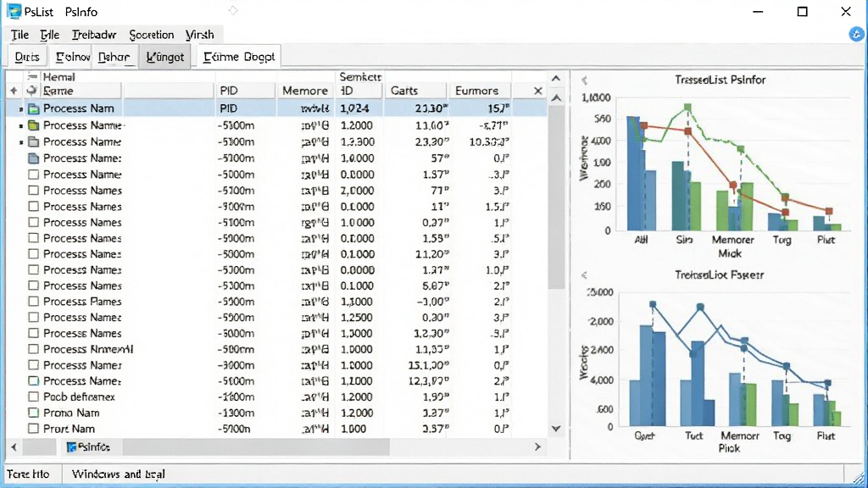
Task: Click the Duris toolbar button
Action: [27, 57]
